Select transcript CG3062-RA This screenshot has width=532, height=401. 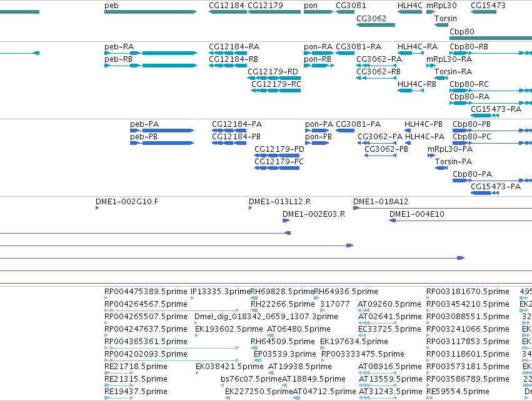pyautogui.click(x=376, y=66)
